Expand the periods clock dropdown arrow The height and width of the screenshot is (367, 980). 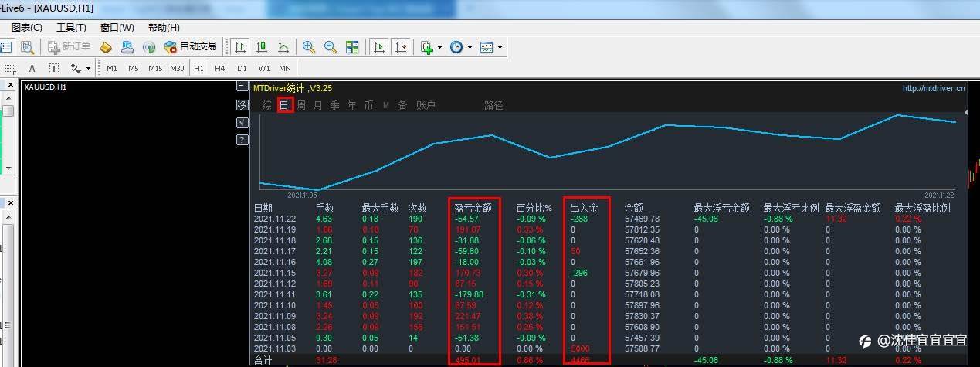coord(470,47)
